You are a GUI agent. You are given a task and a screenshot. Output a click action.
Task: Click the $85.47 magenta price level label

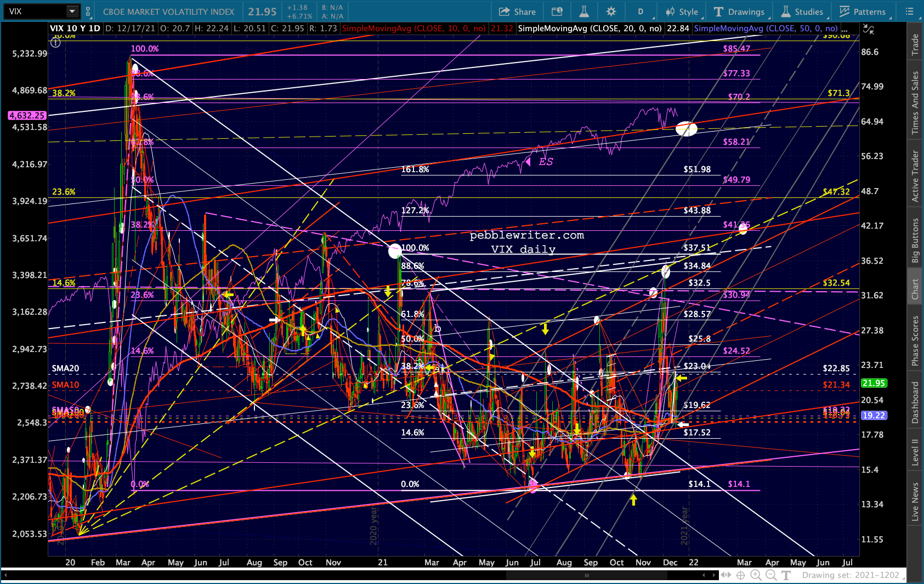(x=736, y=49)
